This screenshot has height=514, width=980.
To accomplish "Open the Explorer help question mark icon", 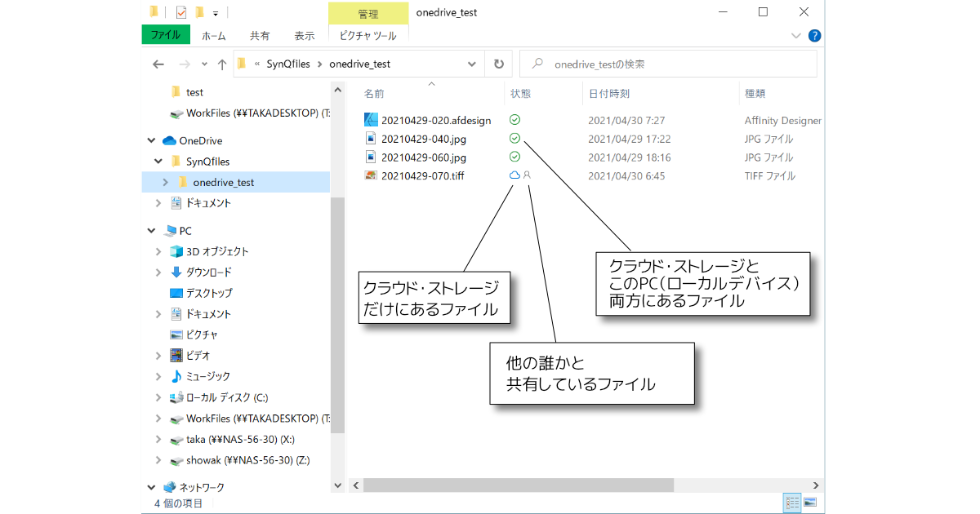I will [x=814, y=36].
